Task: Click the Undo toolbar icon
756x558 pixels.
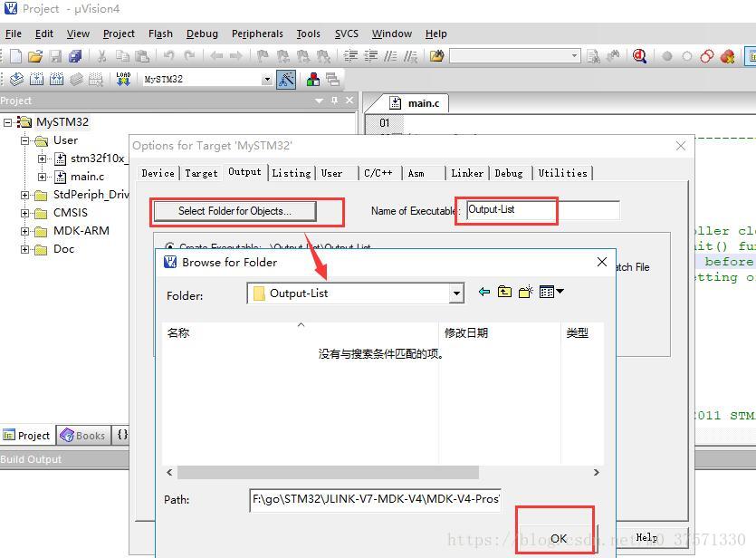Action: 168,56
